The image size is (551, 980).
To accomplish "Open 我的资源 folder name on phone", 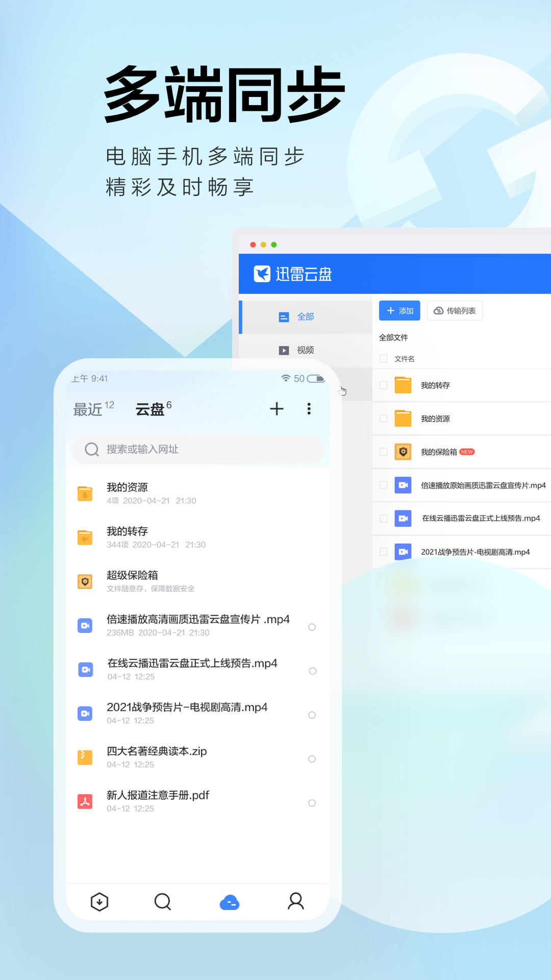I will (x=127, y=487).
